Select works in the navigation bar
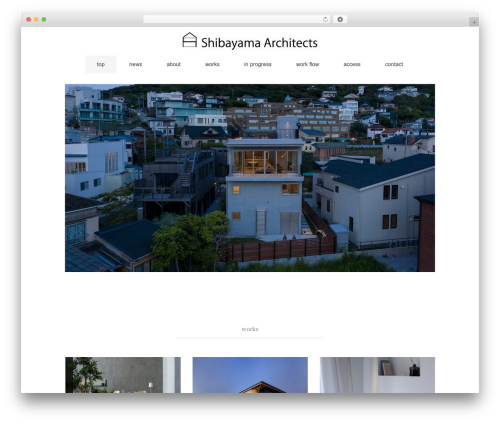This screenshot has height=423, width=500. tap(212, 64)
